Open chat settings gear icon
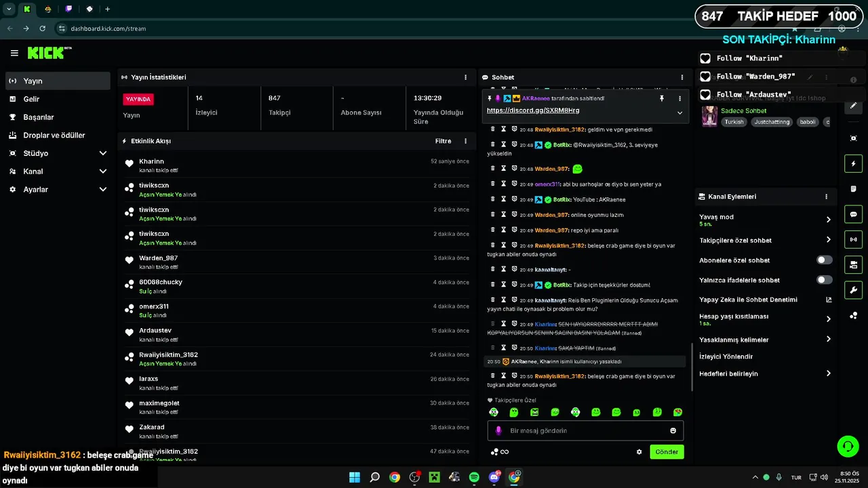 click(639, 452)
